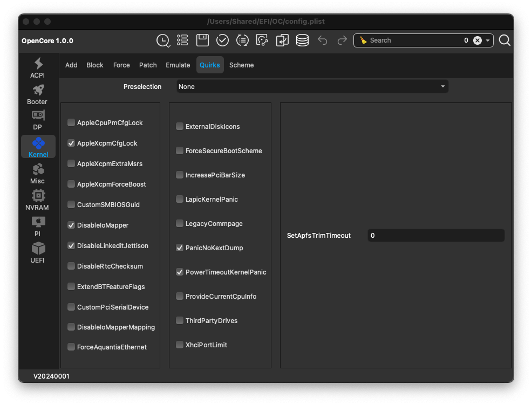Image resolution: width=532 pixels, height=405 pixels.
Task: Click the import arrow toolbar icon
Action: pyautogui.click(x=282, y=40)
